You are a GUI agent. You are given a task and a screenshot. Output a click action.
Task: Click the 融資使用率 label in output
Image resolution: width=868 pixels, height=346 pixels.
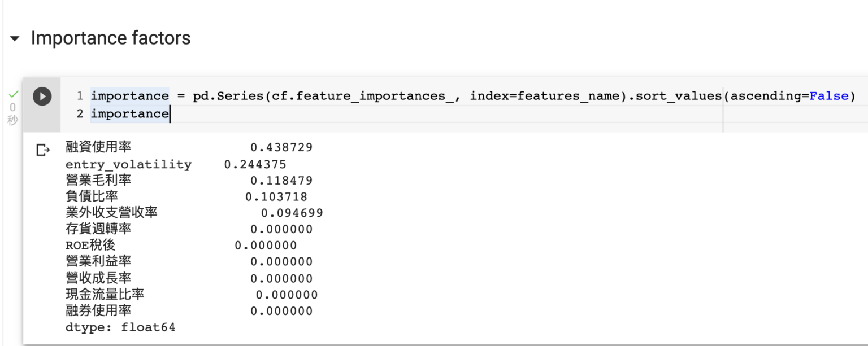98,148
